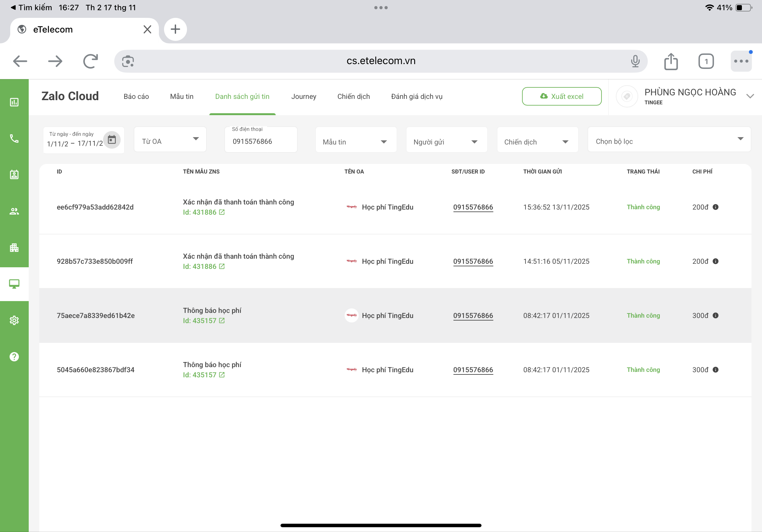This screenshot has width=762, height=532.
Task: Open the Người gửi dropdown
Action: click(446, 142)
